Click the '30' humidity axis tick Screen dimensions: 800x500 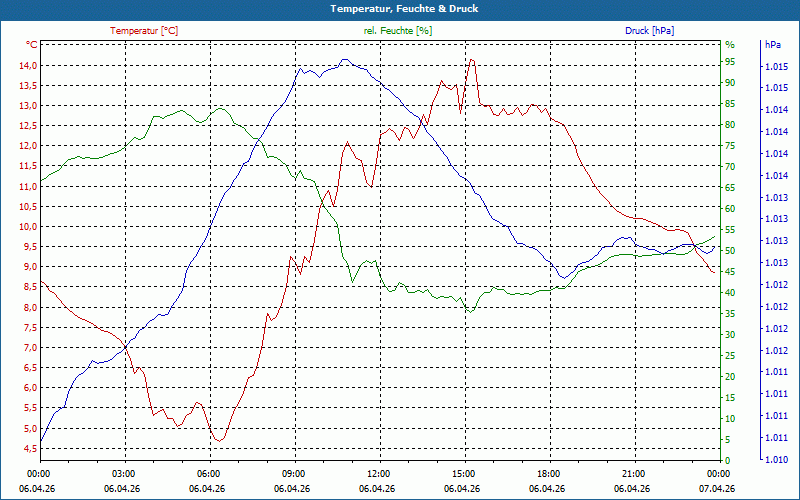[x=730, y=334]
